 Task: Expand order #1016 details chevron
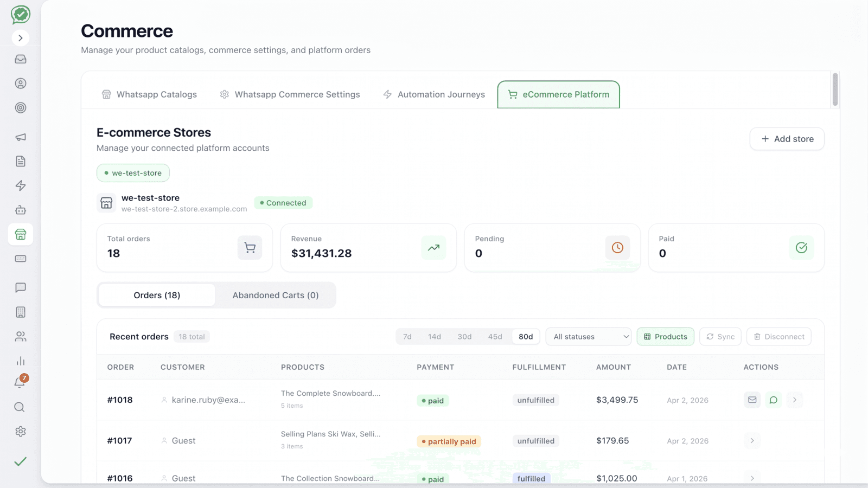click(x=752, y=478)
